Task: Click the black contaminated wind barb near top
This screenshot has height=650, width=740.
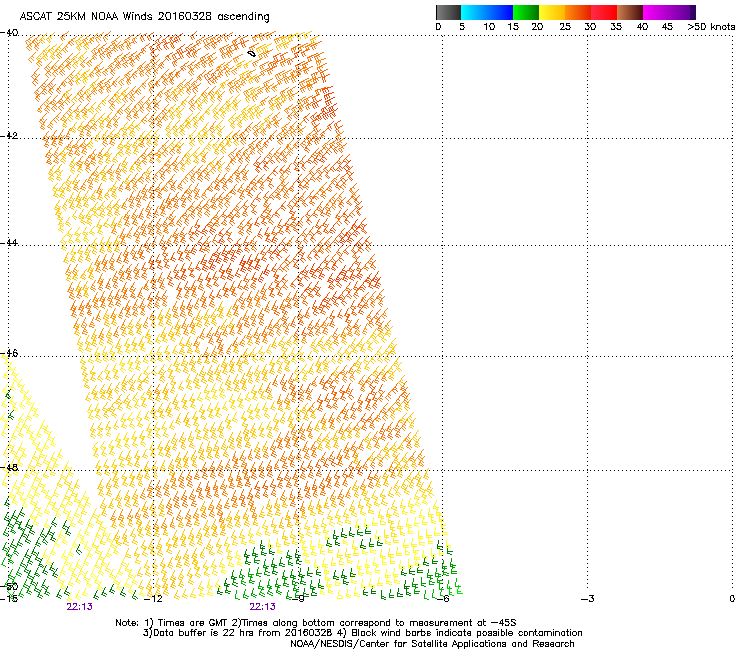Action: (x=252, y=54)
